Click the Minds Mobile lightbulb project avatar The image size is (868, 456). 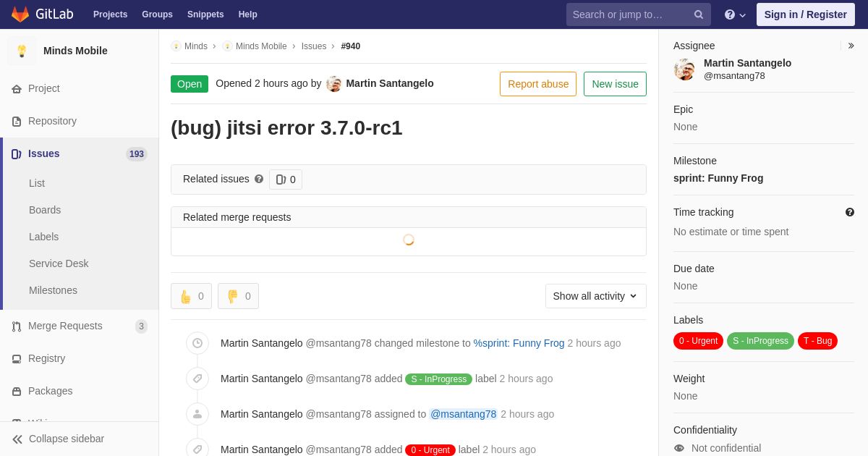(22, 51)
